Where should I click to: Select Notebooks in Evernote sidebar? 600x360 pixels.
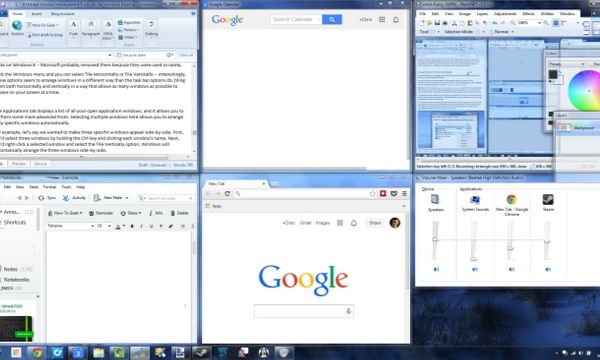(16, 280)
